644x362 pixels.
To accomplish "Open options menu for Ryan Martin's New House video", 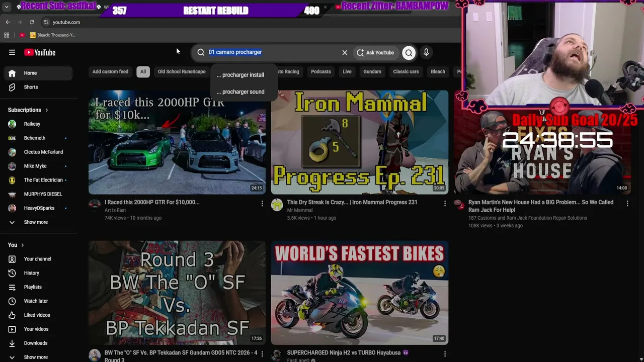I will tap(627, 204).
